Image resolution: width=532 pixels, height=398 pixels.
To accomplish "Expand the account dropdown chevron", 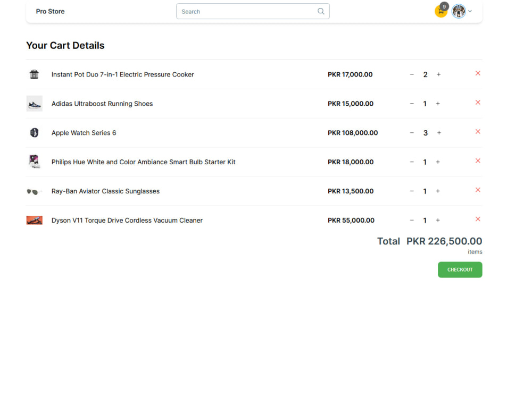I will pos(469,11).
